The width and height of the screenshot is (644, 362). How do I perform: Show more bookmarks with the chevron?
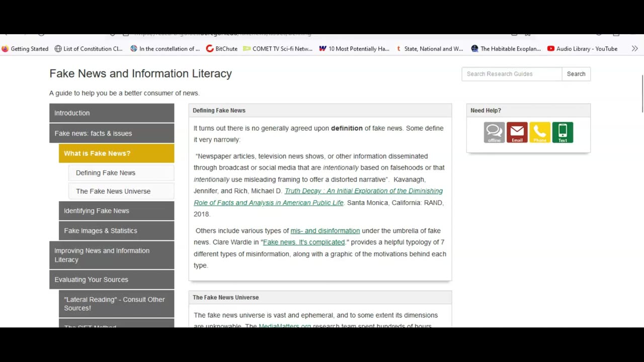[x=635, y=49]
